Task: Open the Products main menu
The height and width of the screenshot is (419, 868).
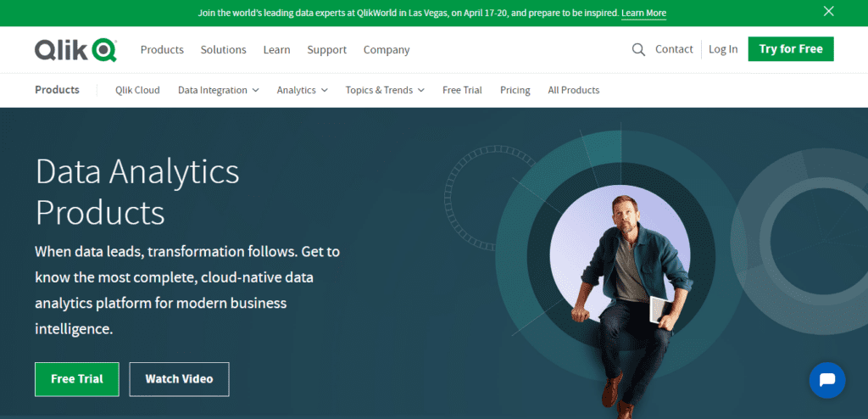Action: point(162,50)
